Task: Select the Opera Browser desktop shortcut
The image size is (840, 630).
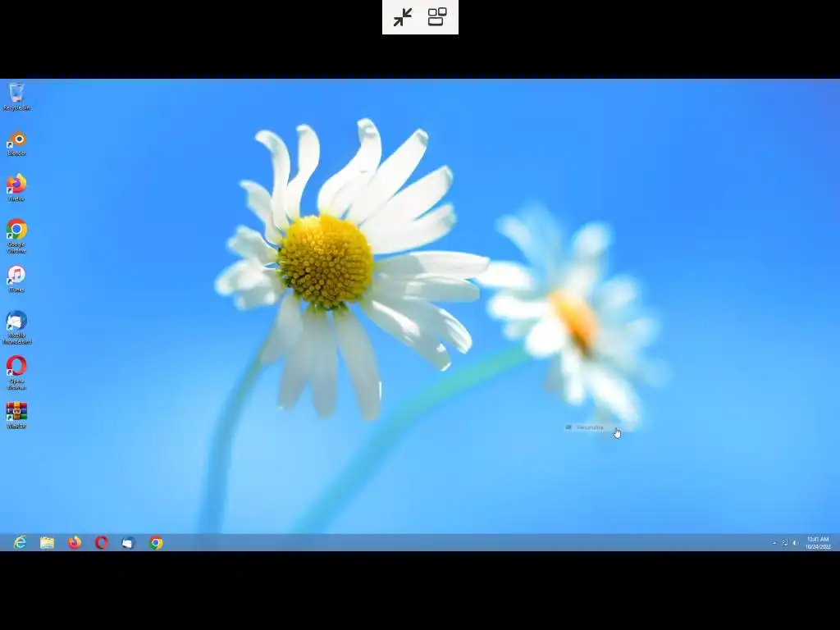Action: (16, 373)
